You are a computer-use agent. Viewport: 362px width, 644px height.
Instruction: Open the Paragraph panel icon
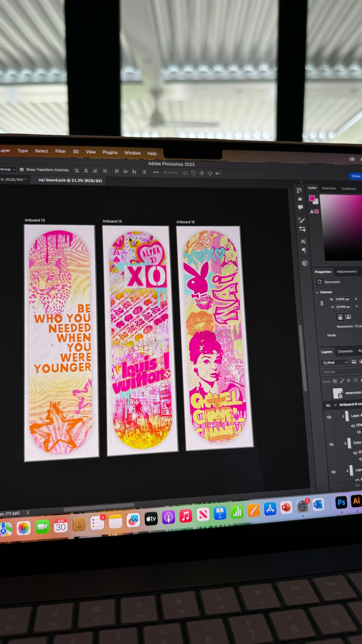point(304,251)
